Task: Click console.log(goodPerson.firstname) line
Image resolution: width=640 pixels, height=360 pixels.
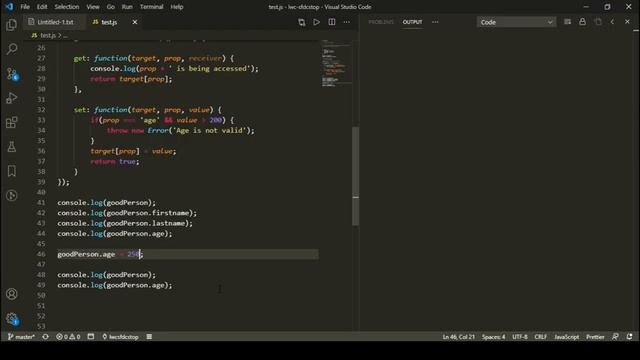Action: (127, 213)
